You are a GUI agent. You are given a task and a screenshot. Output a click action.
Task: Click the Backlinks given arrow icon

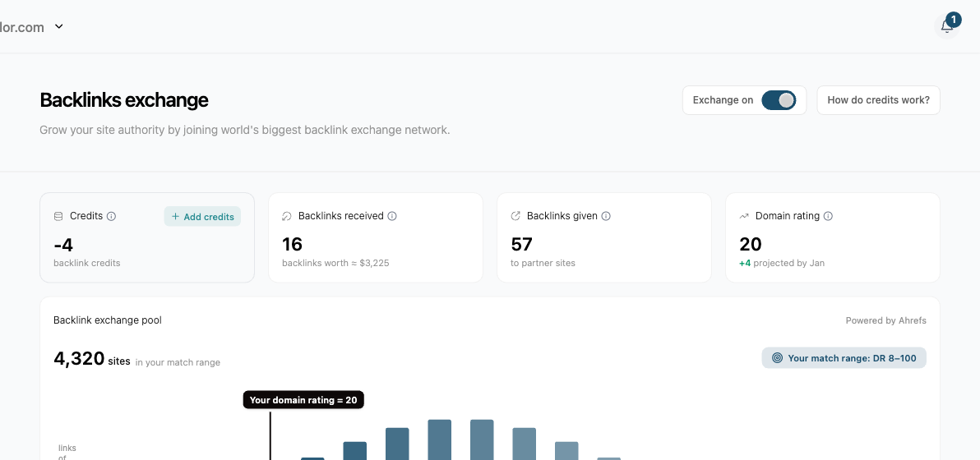pos(515,216)
